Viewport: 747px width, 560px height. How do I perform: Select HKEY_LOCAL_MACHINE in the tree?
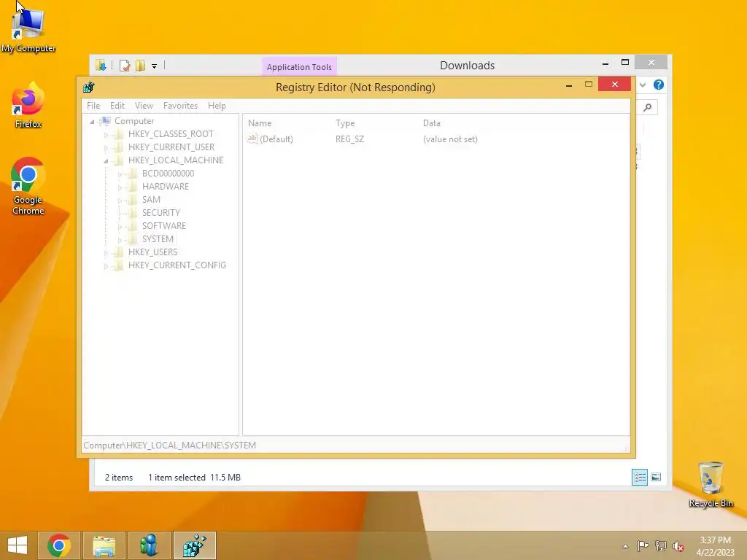pos(175,160)
